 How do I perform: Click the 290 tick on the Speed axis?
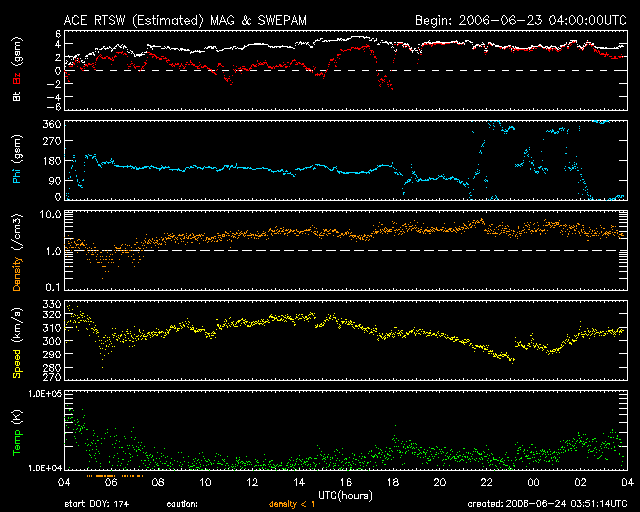point(52,354)
